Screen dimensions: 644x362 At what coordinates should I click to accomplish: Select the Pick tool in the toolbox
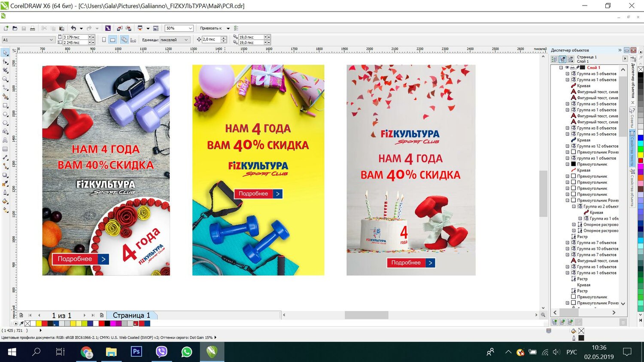[x=5, y=53]
